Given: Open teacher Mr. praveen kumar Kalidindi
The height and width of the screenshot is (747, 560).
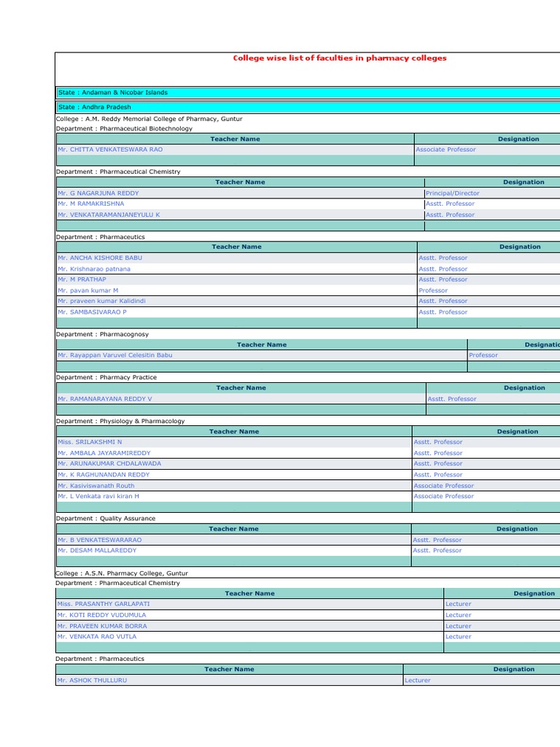Looking at the screenshot, I should [x=101, y=301].
